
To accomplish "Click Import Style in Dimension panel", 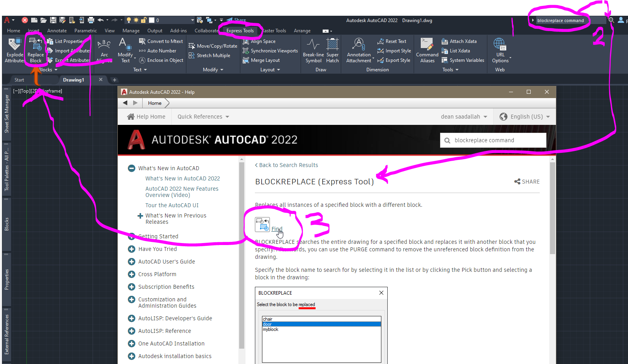I will click(394, 51).
